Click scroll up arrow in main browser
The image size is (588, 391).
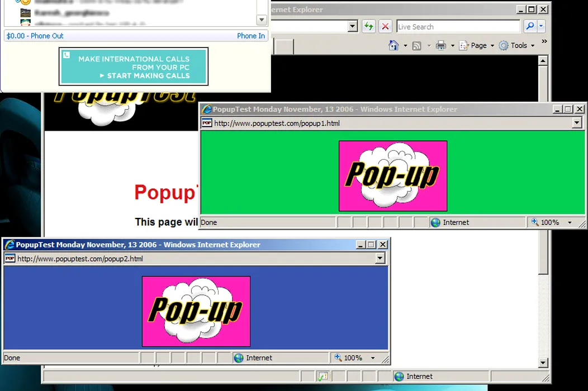(x=543, y=60)
